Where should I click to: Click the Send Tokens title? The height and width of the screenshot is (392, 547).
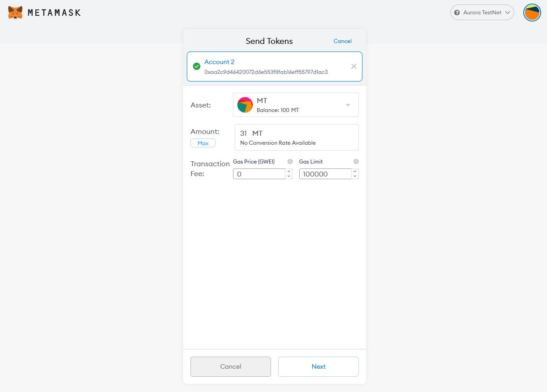click(x=269, y=41)
